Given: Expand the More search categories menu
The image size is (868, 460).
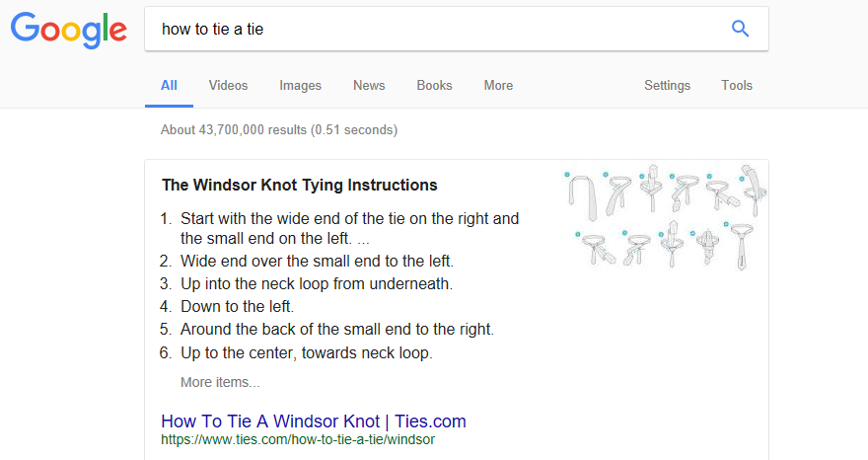Looking at the screenshot, I should tap(498, 86).
